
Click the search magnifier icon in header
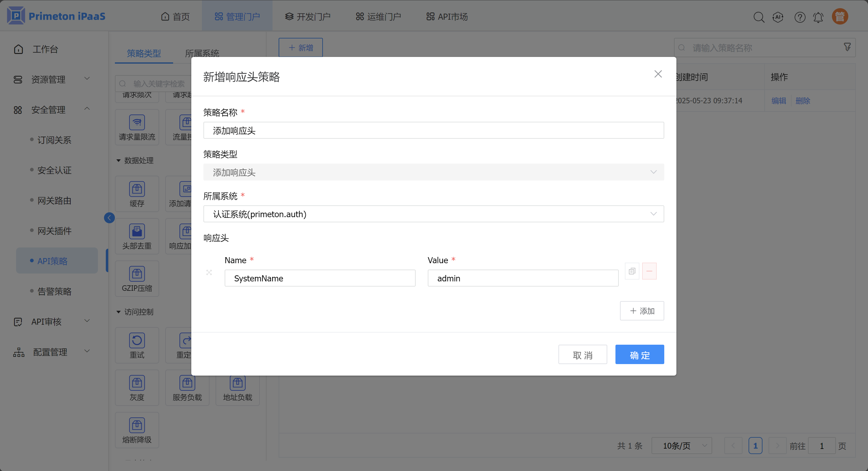pos(759,17)
